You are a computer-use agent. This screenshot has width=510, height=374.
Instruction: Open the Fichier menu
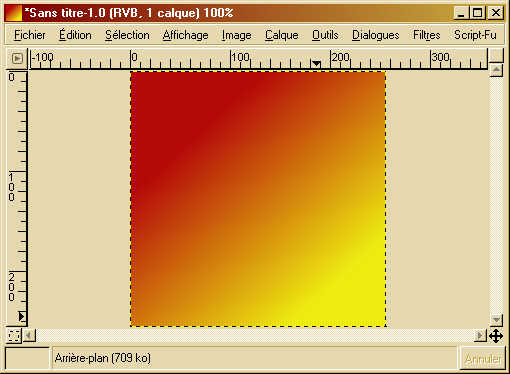30,35
